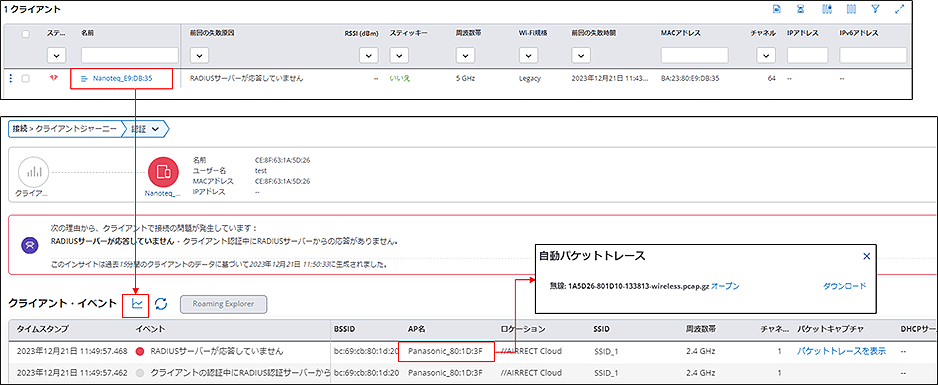
Task: Click the タイムスタンプ column header
Action: click(42, 329)
